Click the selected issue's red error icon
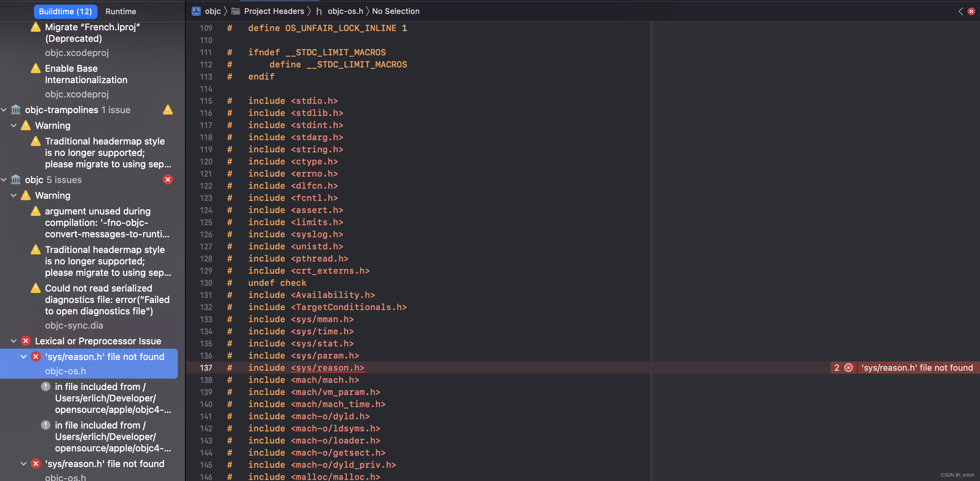The width and height of the screenshot is (980, 481). point(36,357)
